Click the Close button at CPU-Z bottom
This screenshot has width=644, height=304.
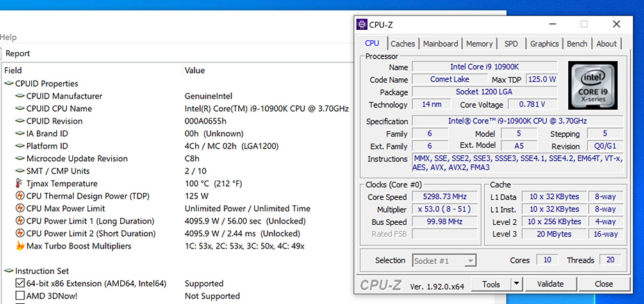[x=604, y=284]
